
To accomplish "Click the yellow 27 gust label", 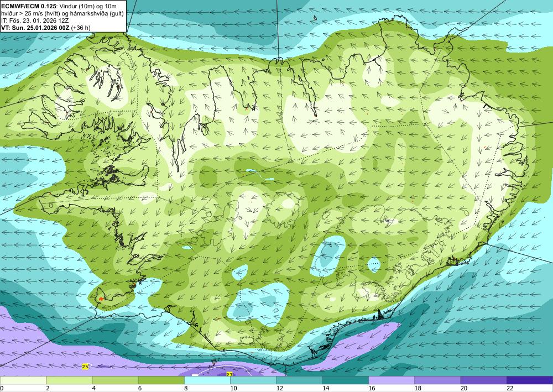I will coord(229,374).
